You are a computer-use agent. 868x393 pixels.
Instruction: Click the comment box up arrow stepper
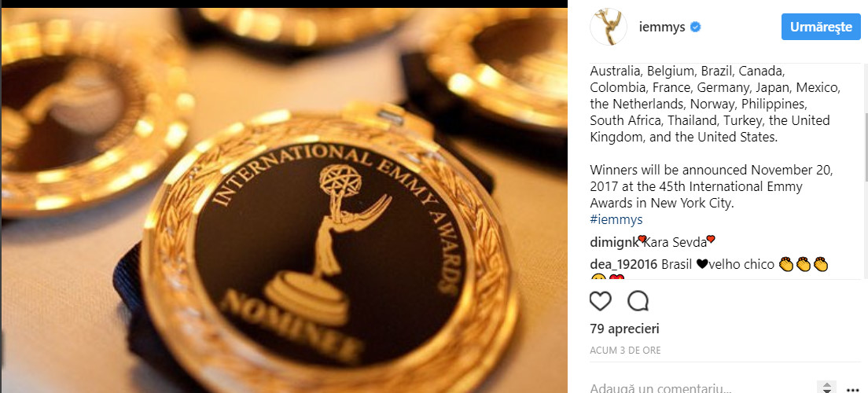pos(826,384)
